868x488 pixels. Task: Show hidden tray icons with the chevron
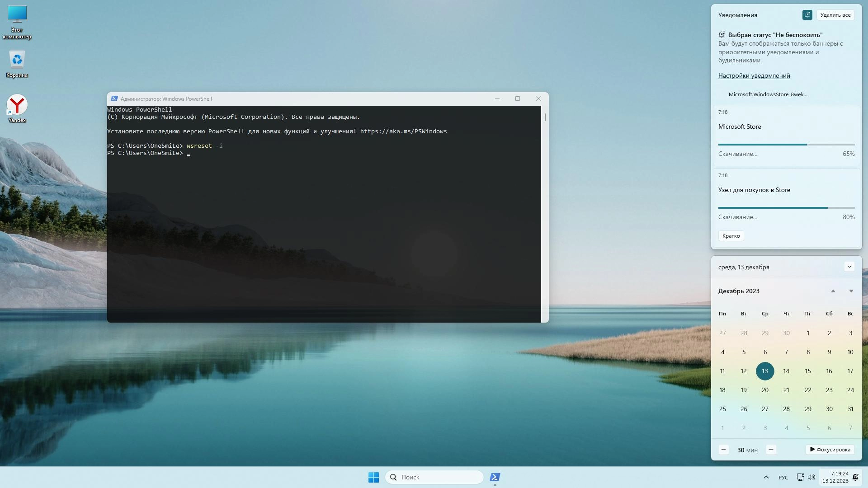click(x=766, y=477)
